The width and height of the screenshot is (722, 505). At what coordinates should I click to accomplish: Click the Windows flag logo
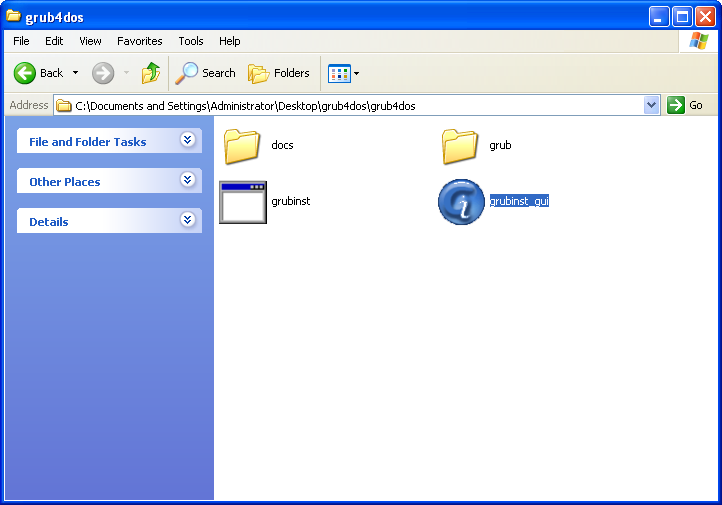click(x=699, y=41)
